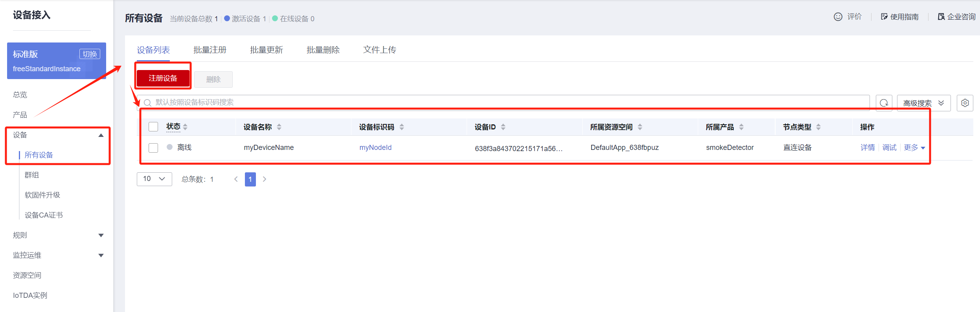Open 调试 for myDeviceName

click(x=889, y=148)
